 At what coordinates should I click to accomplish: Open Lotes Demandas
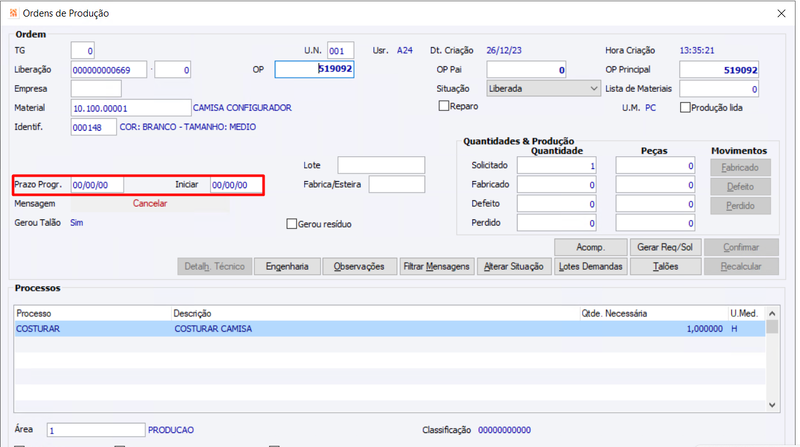pyautogui.click(x=590, y=266)
